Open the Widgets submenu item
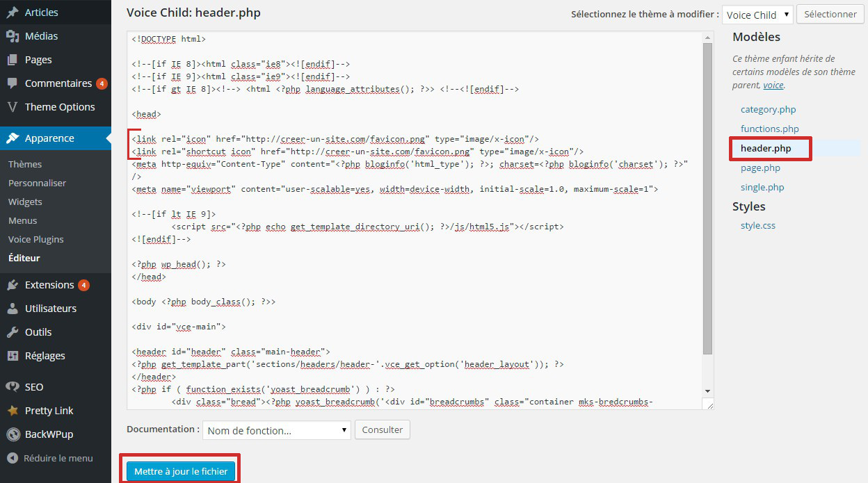868x483 pixels. point(25,202)
